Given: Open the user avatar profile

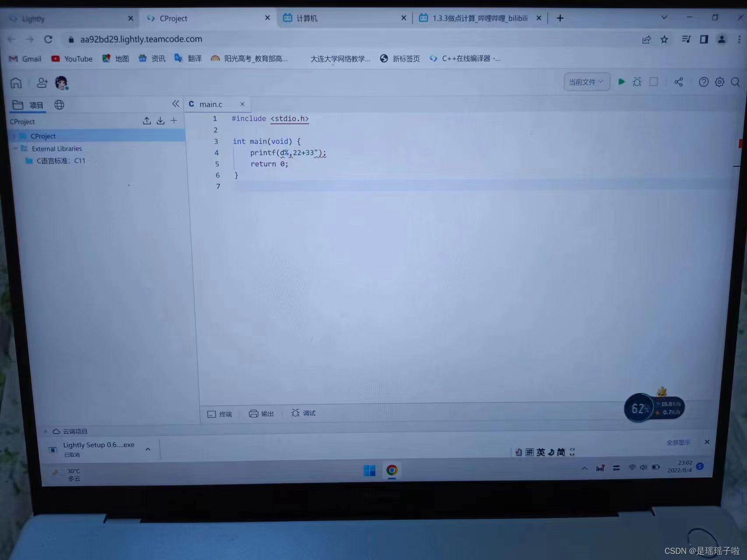Looking at the screenshot, I should [x=61, y=83].
